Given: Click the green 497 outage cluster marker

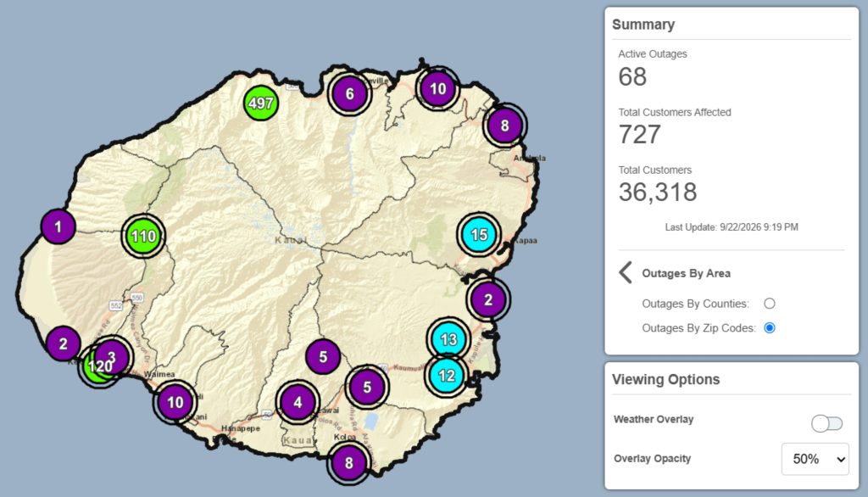Looking at the screenshot, I should (x=260, y=103).
